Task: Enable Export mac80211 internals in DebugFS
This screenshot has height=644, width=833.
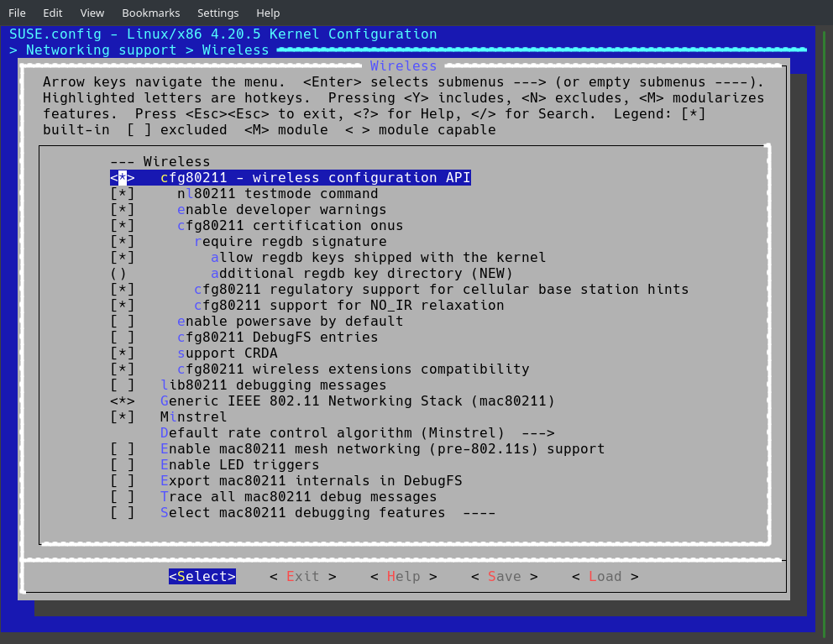Action: tap(123, 480)
